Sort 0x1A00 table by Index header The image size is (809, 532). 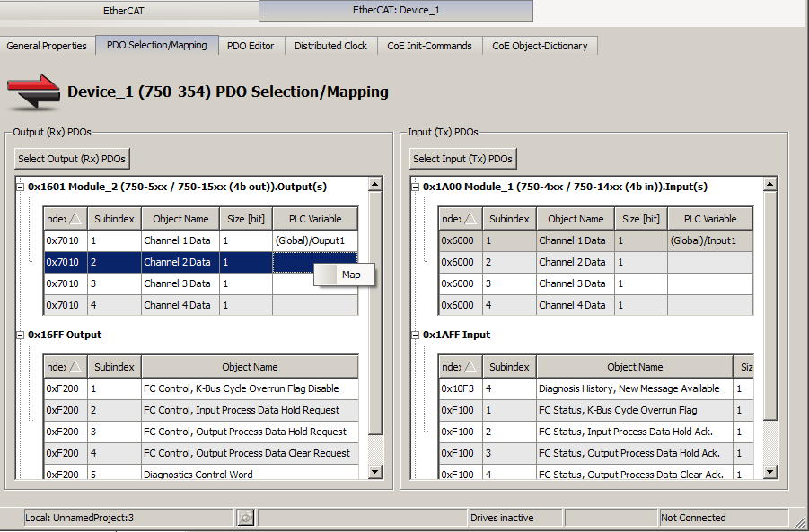tap(461, 219)
